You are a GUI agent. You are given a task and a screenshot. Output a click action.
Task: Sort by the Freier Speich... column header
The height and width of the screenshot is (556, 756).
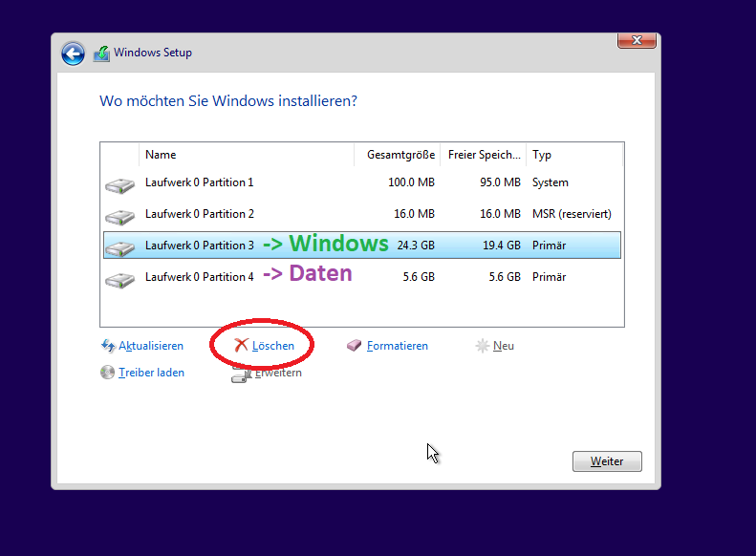pyautogui.click(x=483, y=155)
